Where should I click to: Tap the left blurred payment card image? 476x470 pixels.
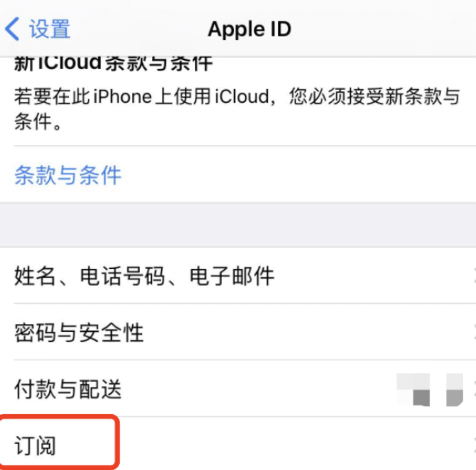413,389
